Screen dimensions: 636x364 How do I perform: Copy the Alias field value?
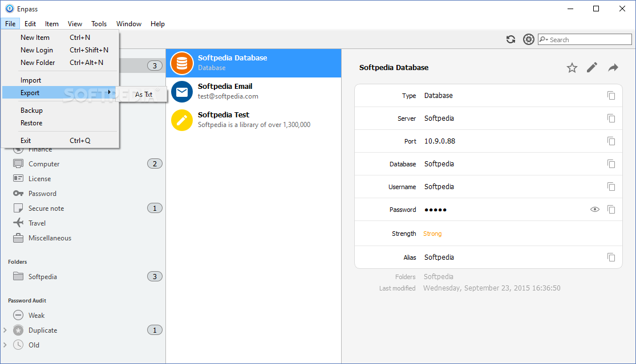[611, 257]
